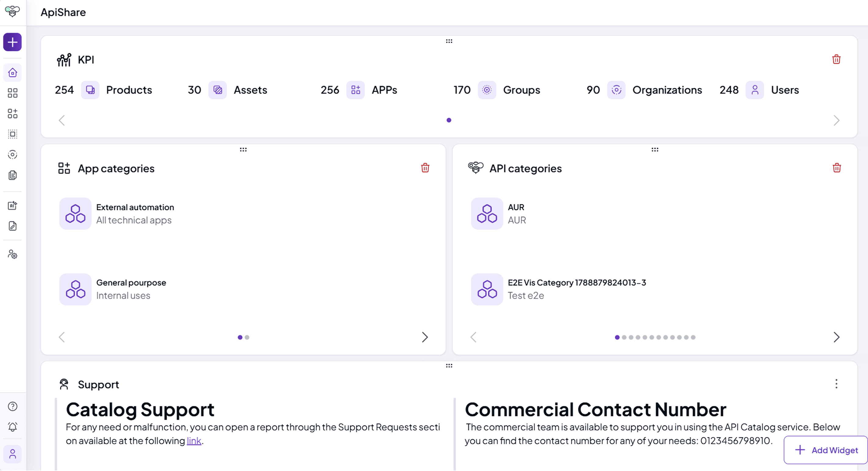
Task: Select the KPI carousel page dot
Action: (449, 120)
